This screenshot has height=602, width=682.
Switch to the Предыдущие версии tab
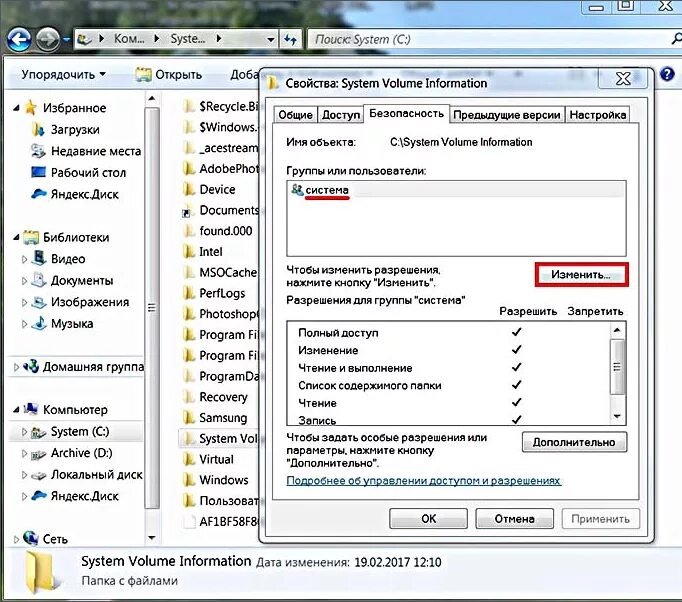click(507, 115)
